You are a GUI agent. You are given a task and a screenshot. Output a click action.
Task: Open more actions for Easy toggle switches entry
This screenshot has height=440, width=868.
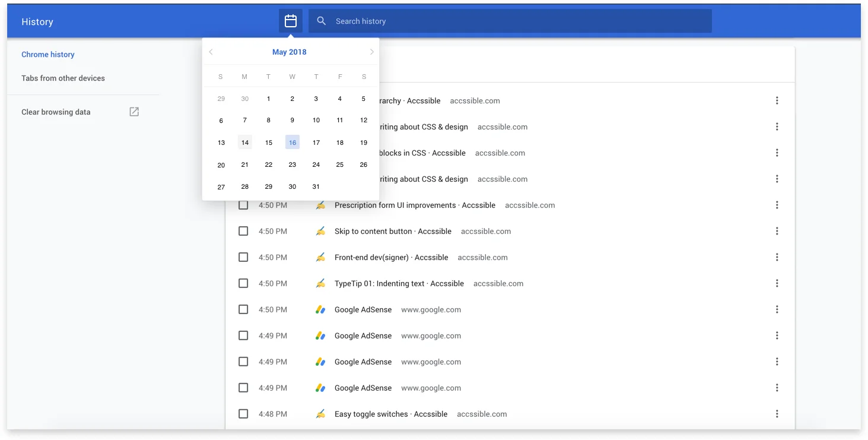(777, 413)
